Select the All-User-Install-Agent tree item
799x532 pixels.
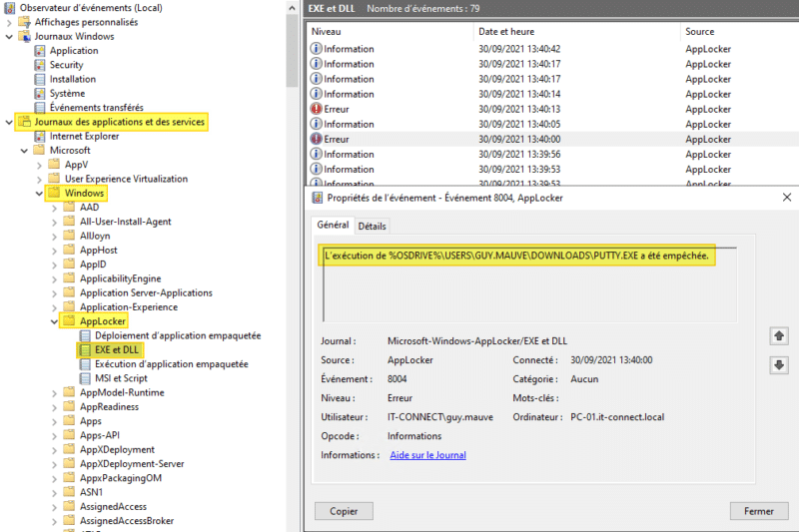126,222
